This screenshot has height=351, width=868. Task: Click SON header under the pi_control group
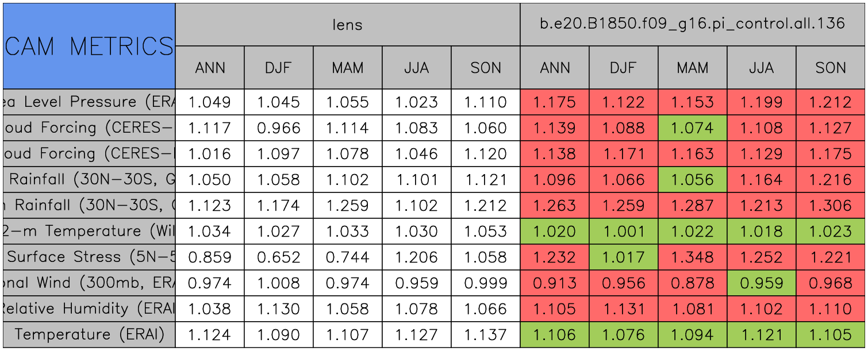[x=831, y=68]
